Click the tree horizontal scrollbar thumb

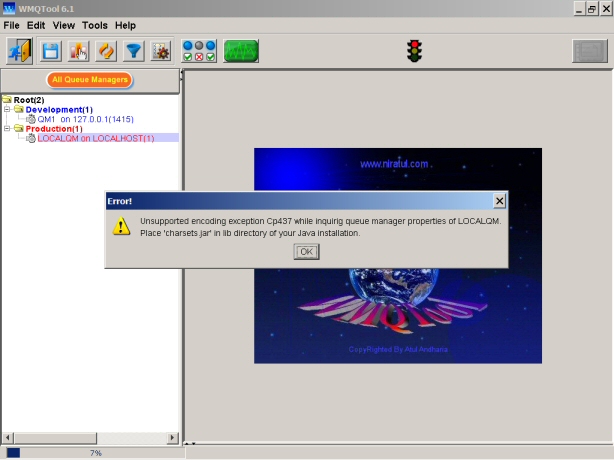pyautogui.click(x=55, y=438)
